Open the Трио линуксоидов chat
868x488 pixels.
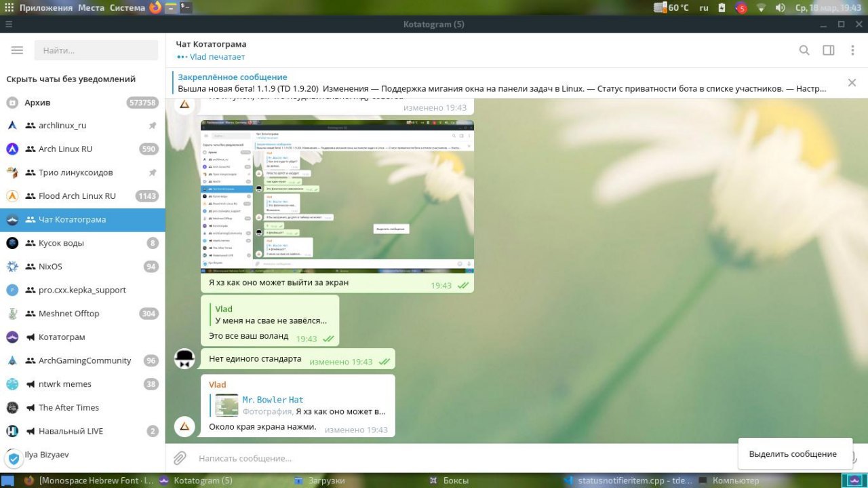click(83, 172)
